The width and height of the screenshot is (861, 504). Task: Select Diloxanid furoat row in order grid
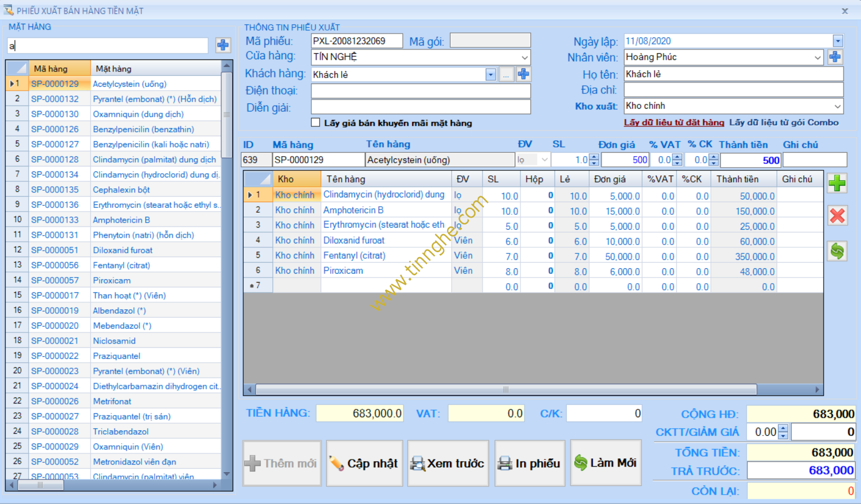533,240
